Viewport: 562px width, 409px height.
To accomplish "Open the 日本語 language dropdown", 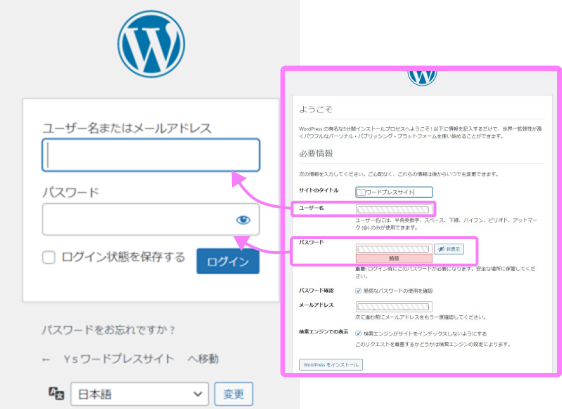I will coord(139,394).
